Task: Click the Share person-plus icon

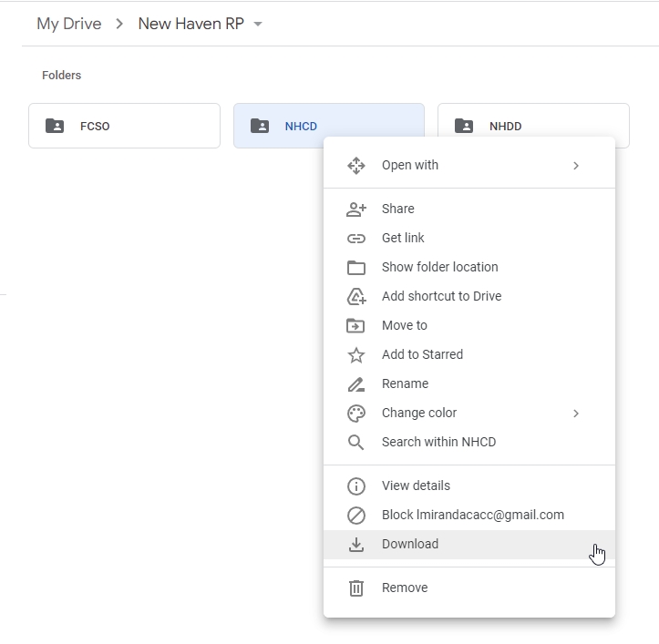Action: click(356, 209)
